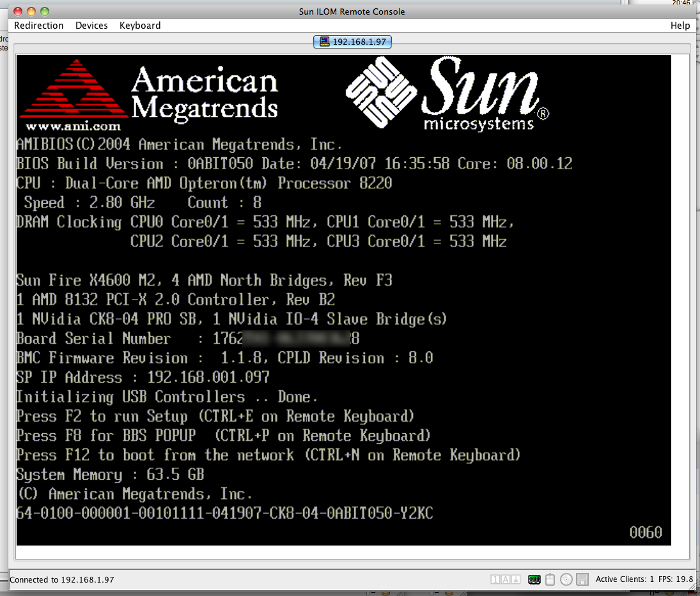The image size is (700, 596).
Task: Click the POST code "0060" in the console
Action: [646, 532]
